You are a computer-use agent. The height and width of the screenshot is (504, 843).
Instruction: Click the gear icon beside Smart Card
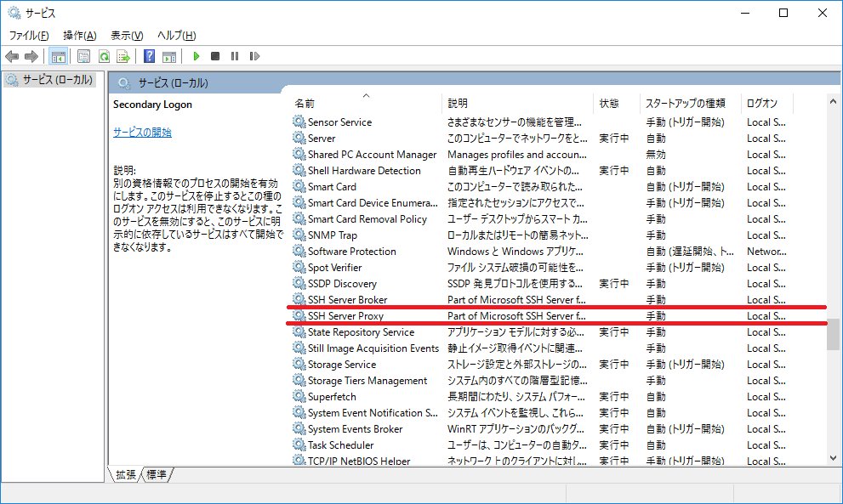pyautogui.click(x=299, y=186)
